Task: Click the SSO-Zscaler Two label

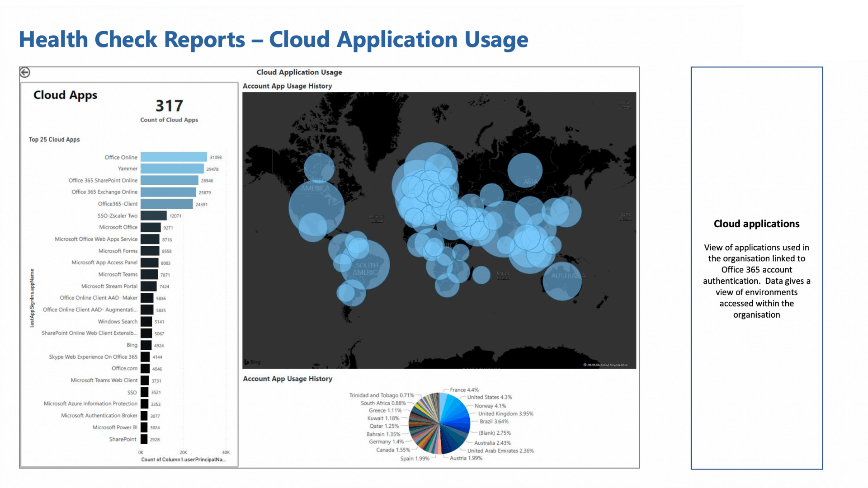Action: (x=117, y=216)
